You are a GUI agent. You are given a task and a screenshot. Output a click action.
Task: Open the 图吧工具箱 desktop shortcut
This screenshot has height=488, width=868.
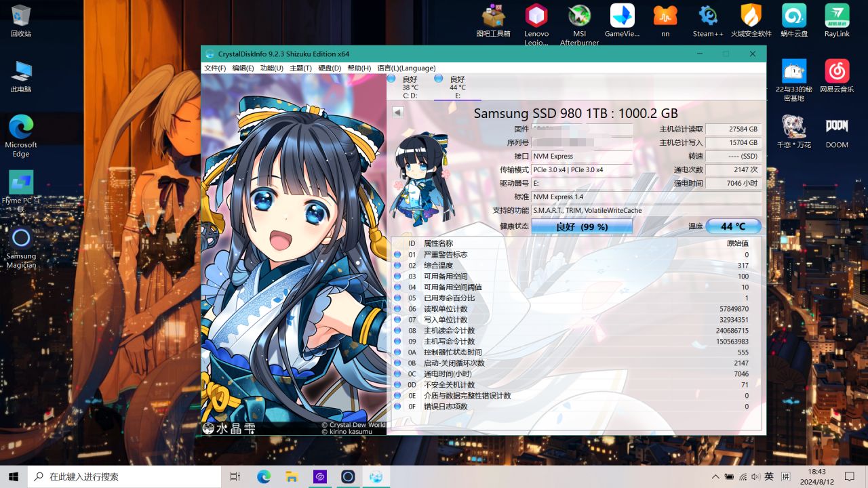[493, 21]
